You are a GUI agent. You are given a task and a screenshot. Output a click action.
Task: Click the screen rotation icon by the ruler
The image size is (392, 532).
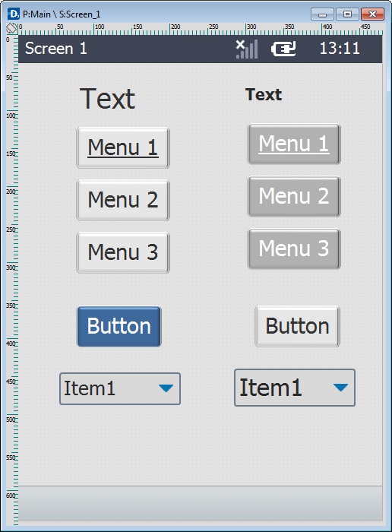(11, 28)
